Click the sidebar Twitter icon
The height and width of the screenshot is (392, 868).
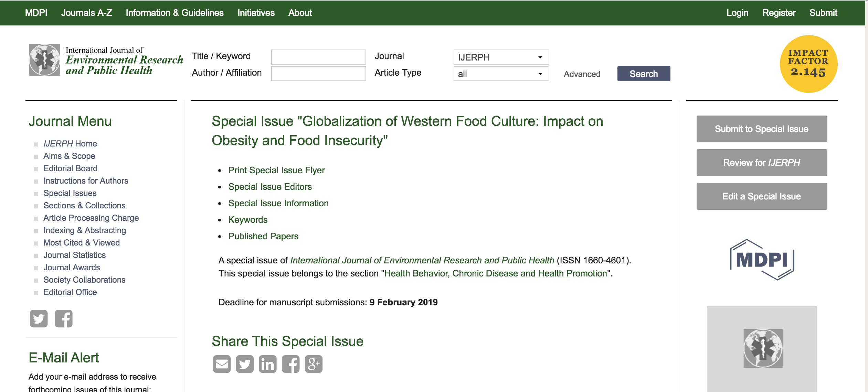[x=39, y=318]
